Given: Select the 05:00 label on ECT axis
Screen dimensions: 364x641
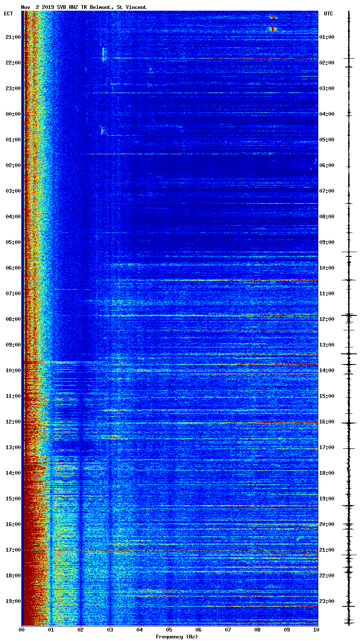Looking at the screenshot, I should click(x=13, y=242).
